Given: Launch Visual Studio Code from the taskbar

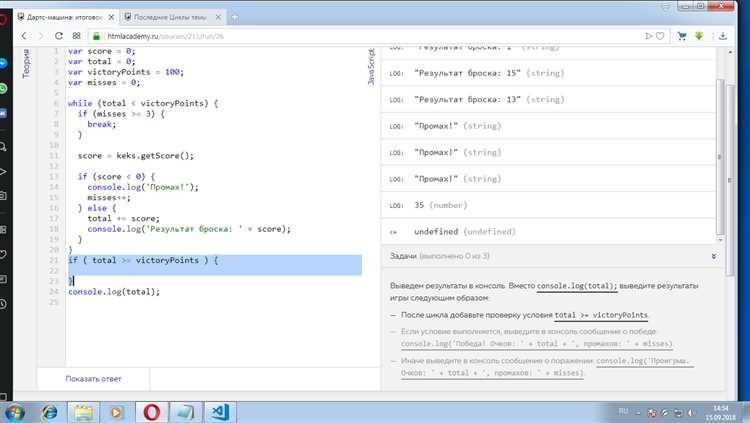Looking at the screenshot, I should 220,412.
